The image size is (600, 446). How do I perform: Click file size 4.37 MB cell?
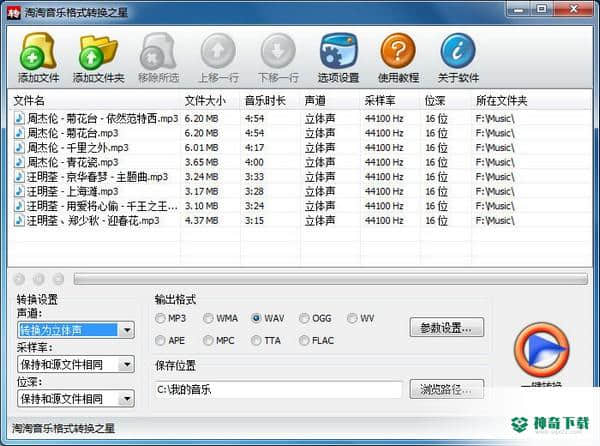point(201,221)
